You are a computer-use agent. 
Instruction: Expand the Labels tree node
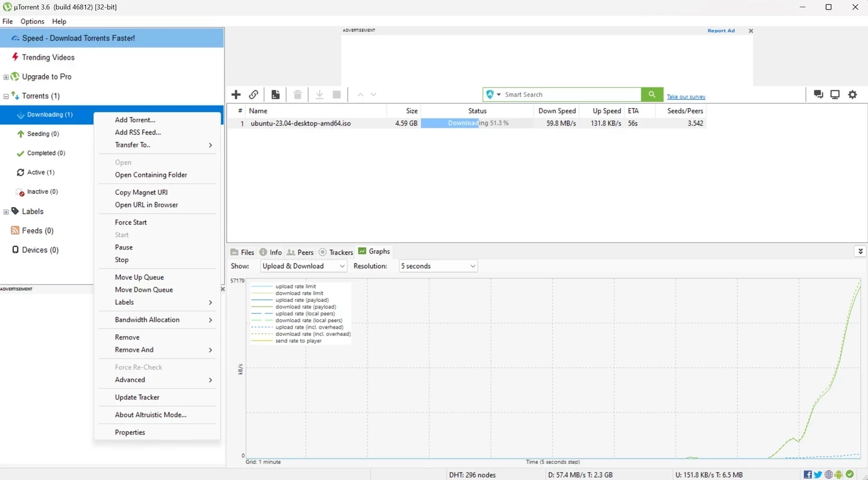coord(6,212)
